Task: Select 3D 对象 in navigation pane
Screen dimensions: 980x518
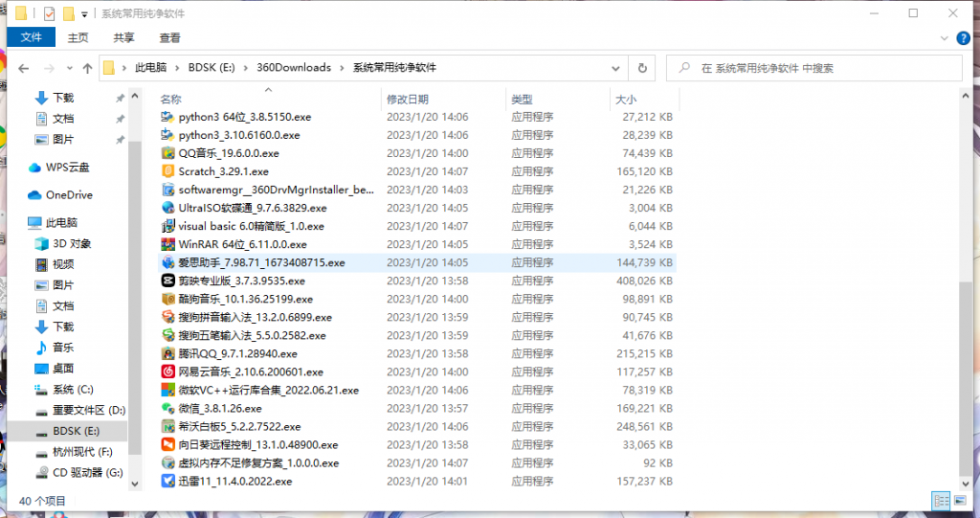Action: tap(63, 243)
